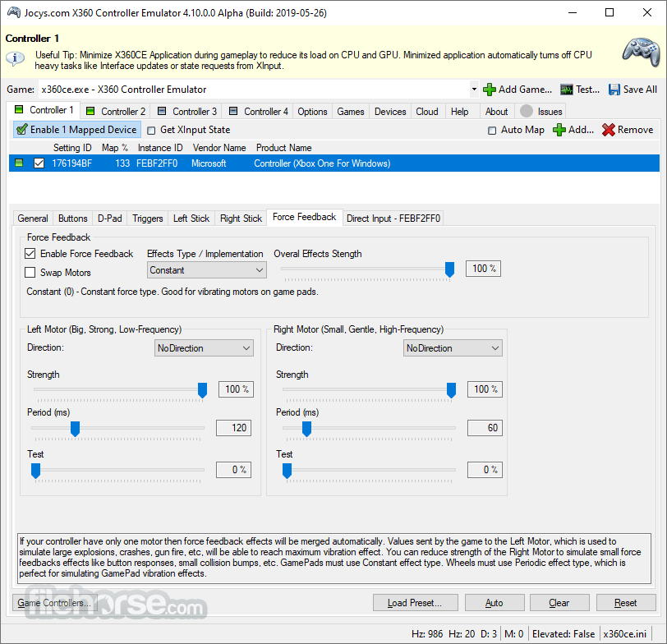
Task: Click Left Motor Strength slider handle
Action: tap(202, 390)
